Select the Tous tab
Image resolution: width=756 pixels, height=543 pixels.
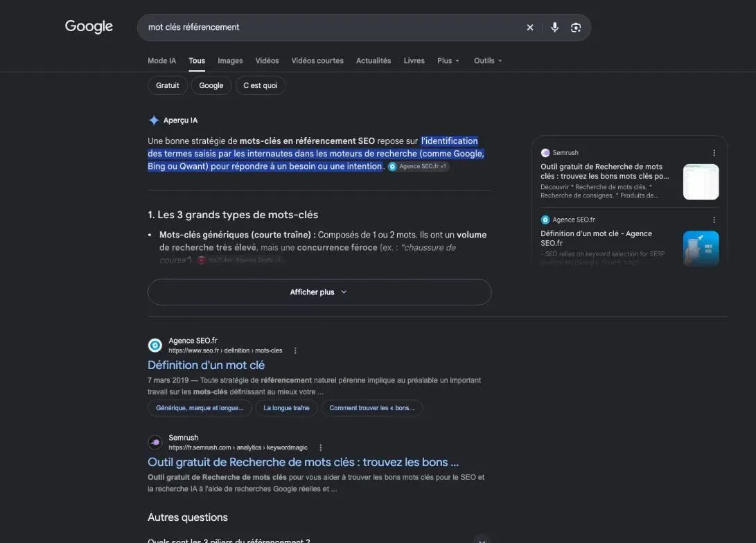[x=197, y=61]
